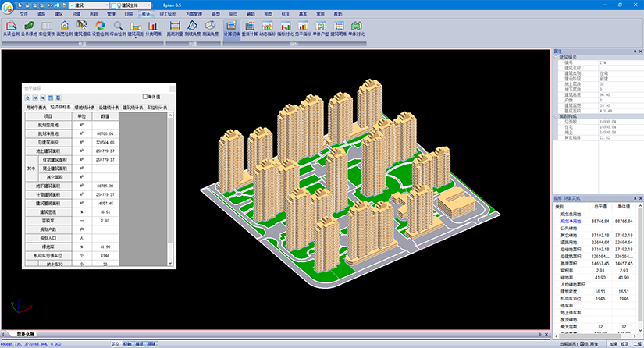The height and width of the screenshot is (348, 644).
Task: Click the 正交 status bar button
Action: [x=115, y=344]
